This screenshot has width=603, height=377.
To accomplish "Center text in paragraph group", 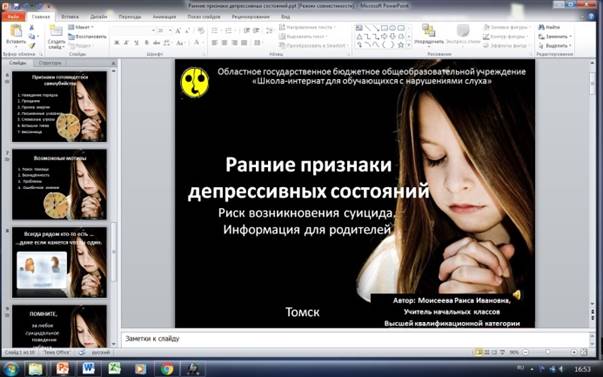I will click(x=225, y=43).
